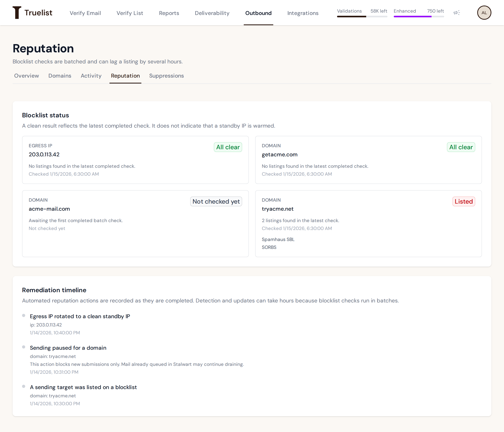Click the Stalwart queue draining note
Image resolution: width=504 pixels, height=432 pixels.
pyautogui.click(x=137, y=364)
